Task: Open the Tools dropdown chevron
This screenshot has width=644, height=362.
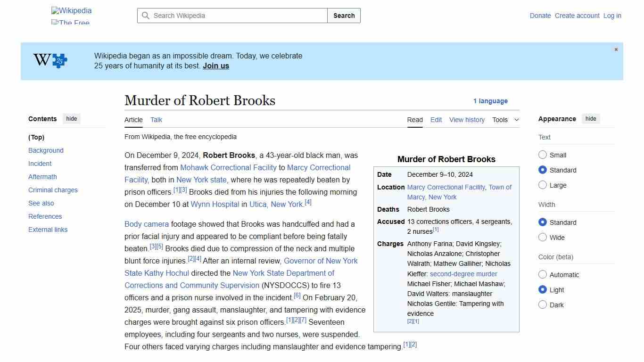Action: click(516, 120)
